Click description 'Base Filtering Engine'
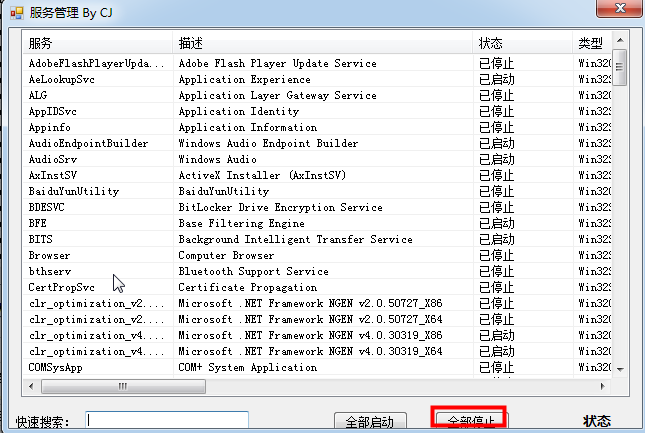The height and width of the screenshot is (433, 645). 241,223
